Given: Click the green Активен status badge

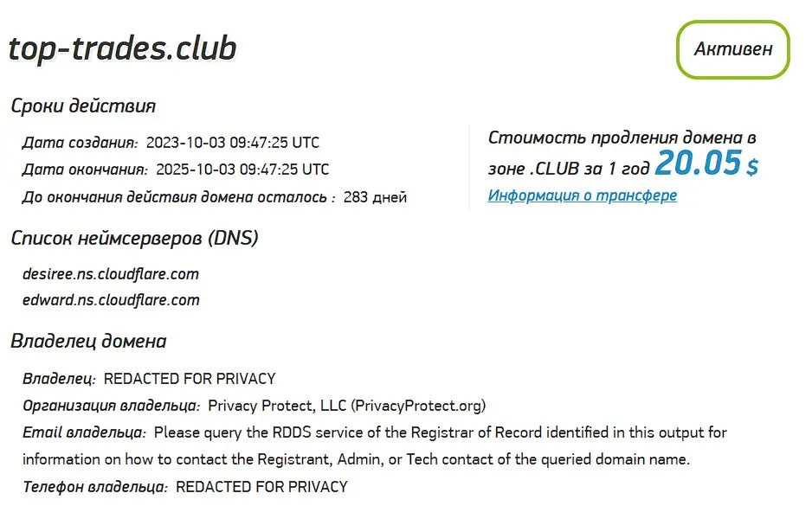Looking at the screenshot, I should coord(731,49).
